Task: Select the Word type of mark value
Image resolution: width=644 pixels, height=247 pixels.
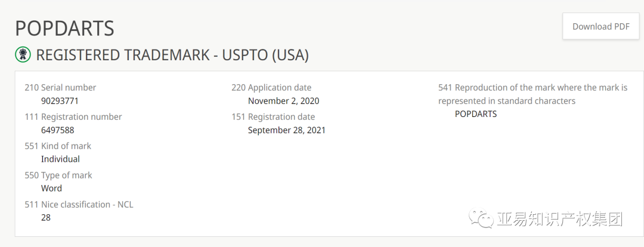Action: [52, 189]
